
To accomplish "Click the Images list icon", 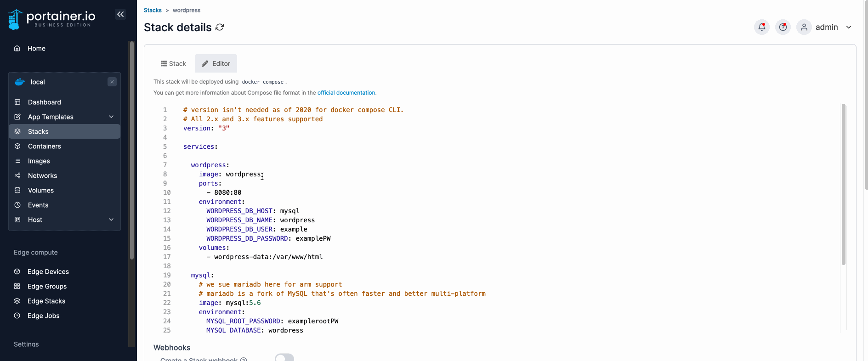I will tap(17, 161).
